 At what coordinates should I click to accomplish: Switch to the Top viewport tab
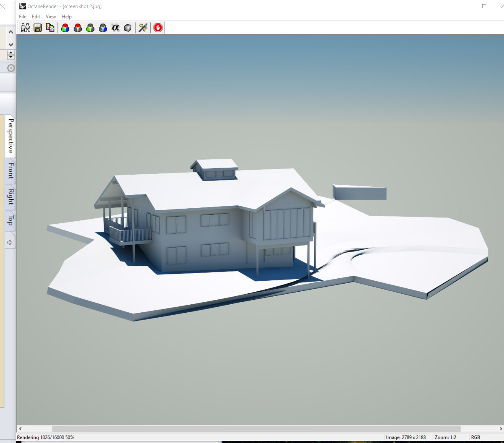point(11,220)
